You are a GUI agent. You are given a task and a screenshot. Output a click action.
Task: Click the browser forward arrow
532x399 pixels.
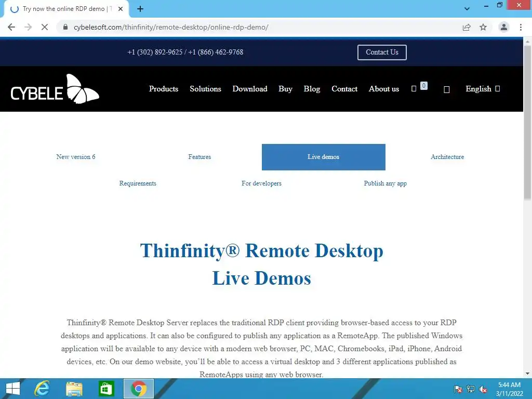(x=28, y=27)
